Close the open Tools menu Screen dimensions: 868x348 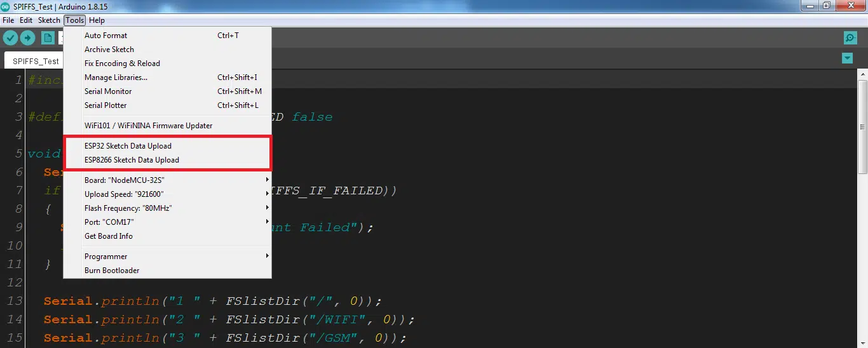(x=75, y=20)
